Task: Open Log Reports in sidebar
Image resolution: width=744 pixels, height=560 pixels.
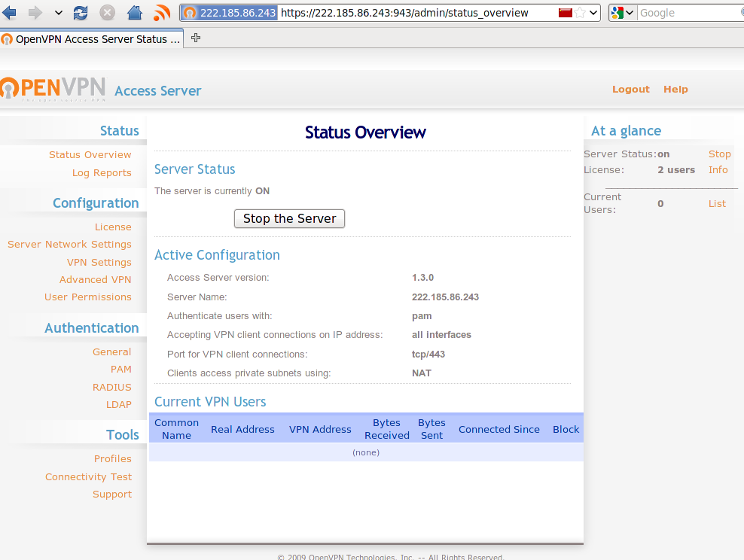Action: [x=102, y=173]
